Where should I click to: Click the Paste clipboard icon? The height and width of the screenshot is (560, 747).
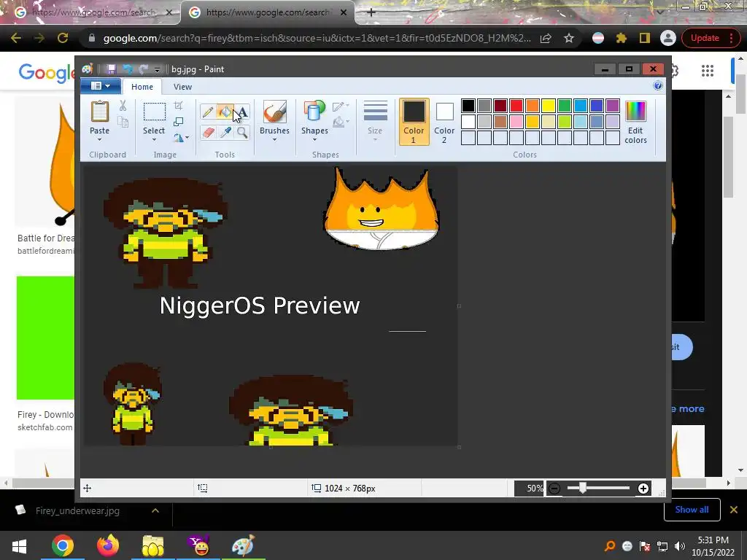coord(99,112)
